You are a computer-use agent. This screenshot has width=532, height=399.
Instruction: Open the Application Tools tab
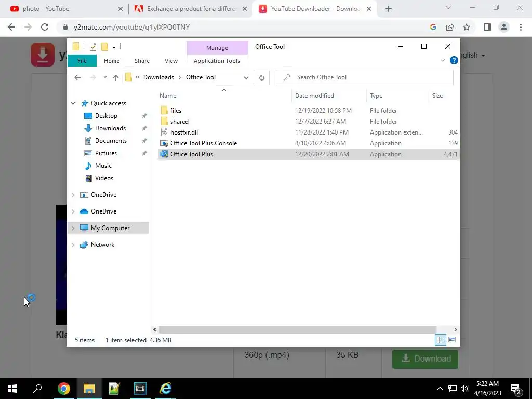point(217,61)
